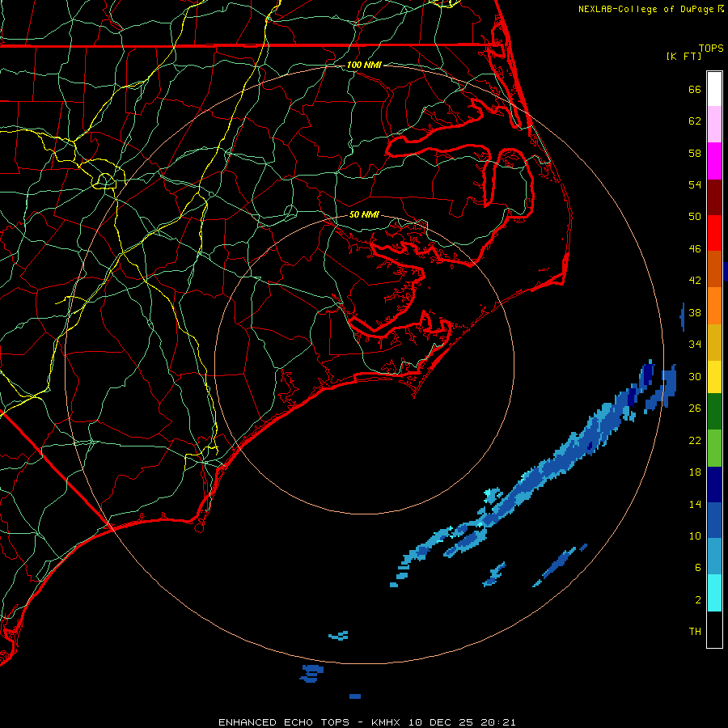Screen dimensions: 728x728
Task: Click the dark orange legend swatch
Action: pyautogui.click(x=714, y=269)
